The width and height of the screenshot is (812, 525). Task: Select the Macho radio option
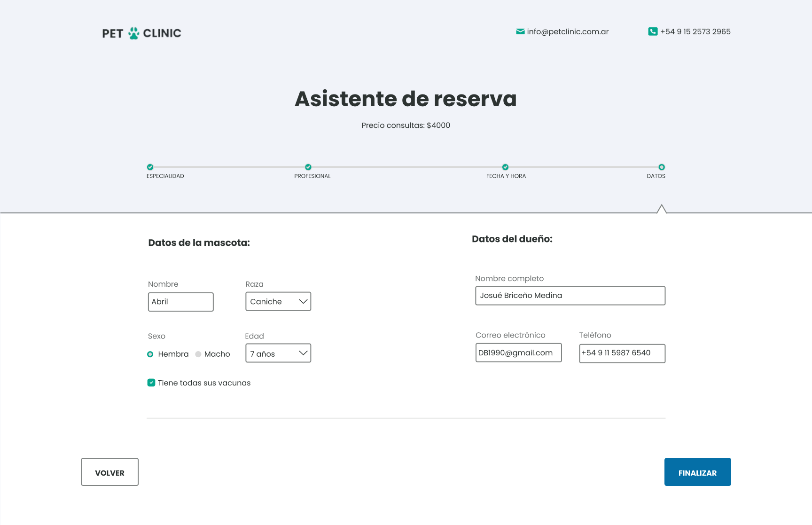198,354
